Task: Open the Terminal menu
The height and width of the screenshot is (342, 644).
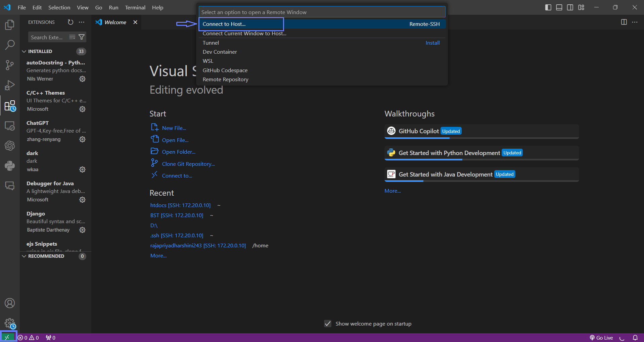Action: [135, 7]
